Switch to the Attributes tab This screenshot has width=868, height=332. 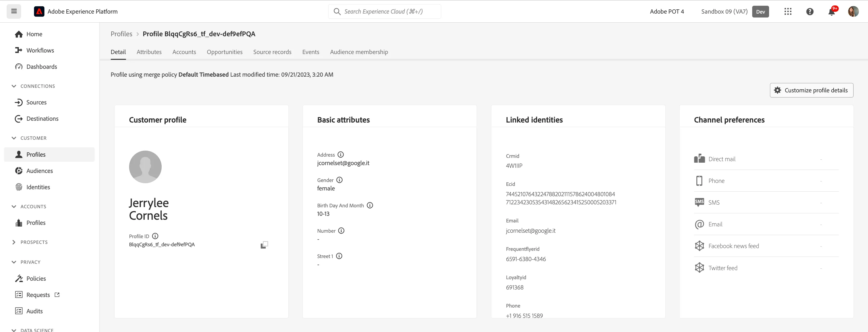coord(149,52)
